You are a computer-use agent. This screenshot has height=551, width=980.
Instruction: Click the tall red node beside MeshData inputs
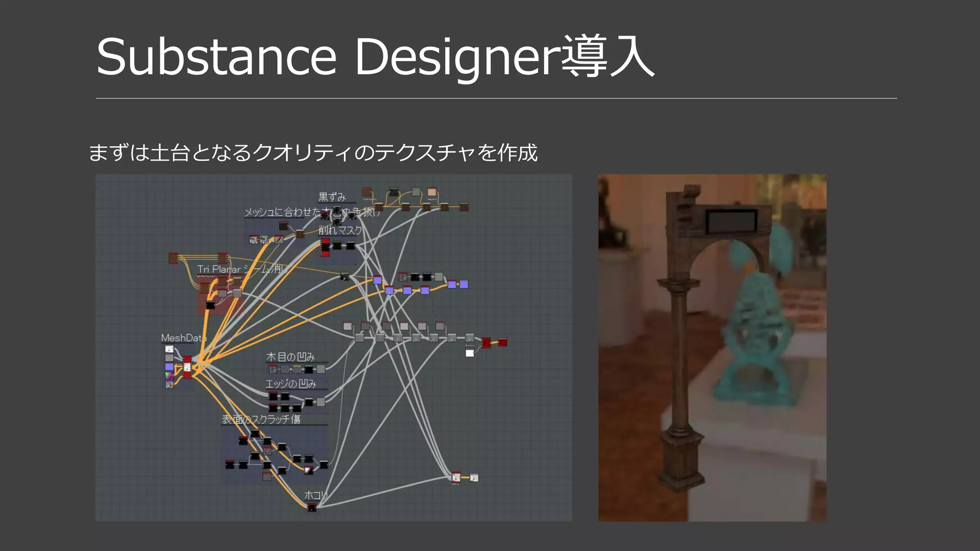[187, 367]
